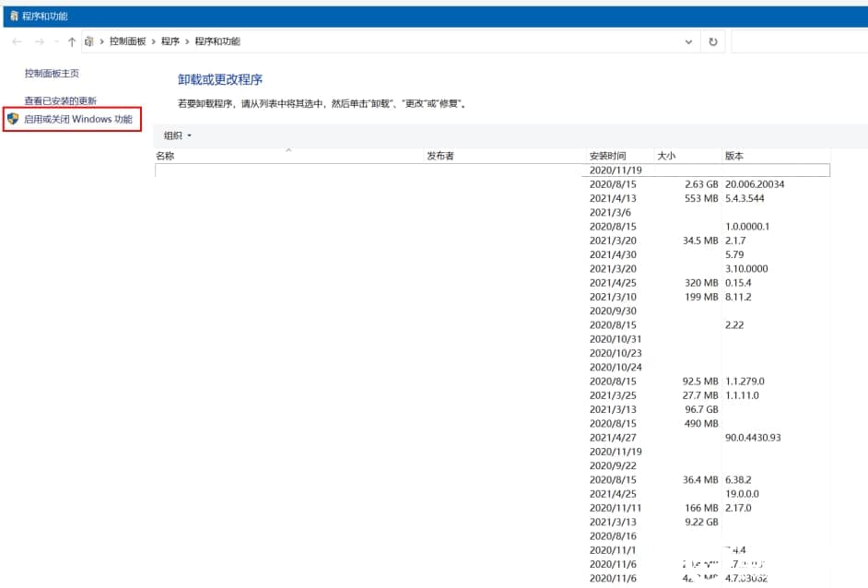Sort programs by the 版本 column
The width and height of the screenshot is (868, 588).
pyautogui.click(x=733, y=156)
